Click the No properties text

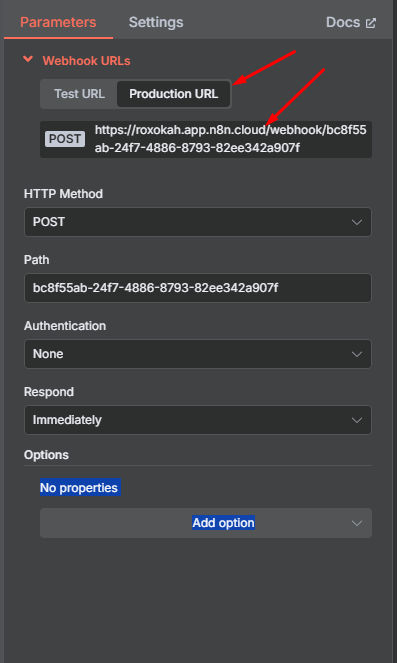(79, 488)
